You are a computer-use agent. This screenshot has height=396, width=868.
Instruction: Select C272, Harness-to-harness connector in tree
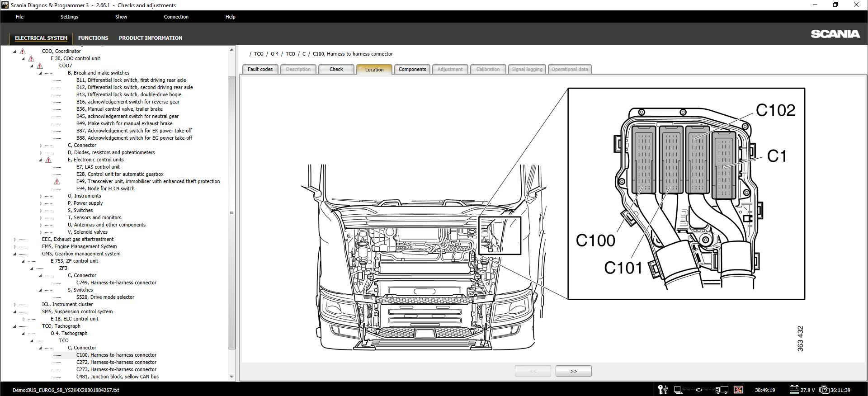coord(116,362)
